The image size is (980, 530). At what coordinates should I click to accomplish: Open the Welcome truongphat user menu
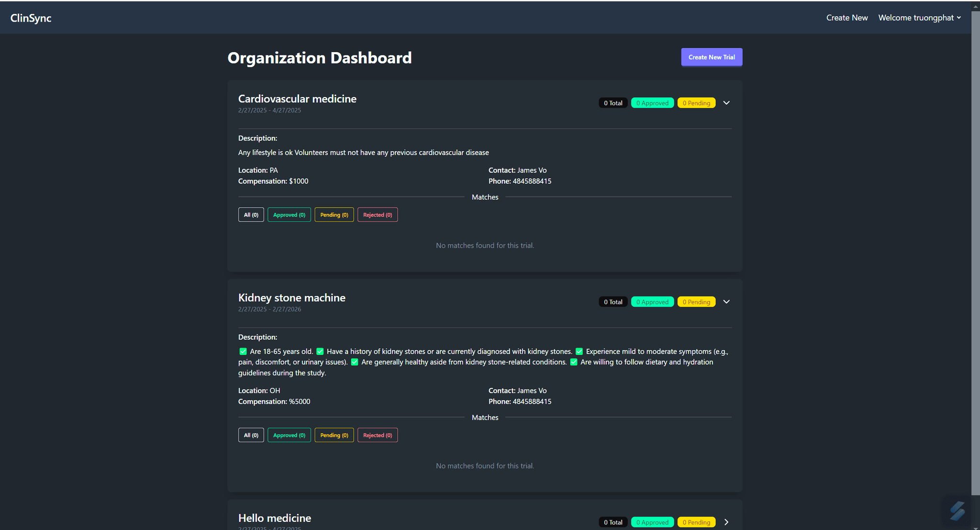click(x=919, y=18)
